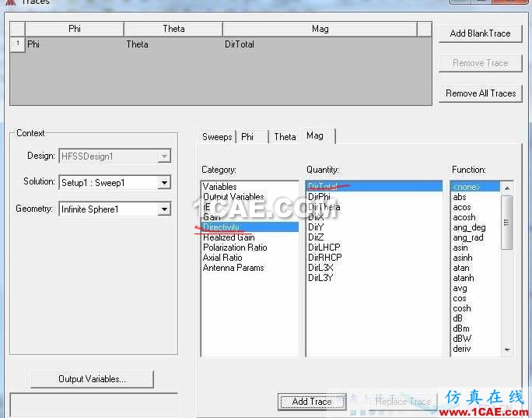Image resolution: width=532 pixels, height=418 pixels.
Task: Select <none> in Function list
Action: point(475,187)
